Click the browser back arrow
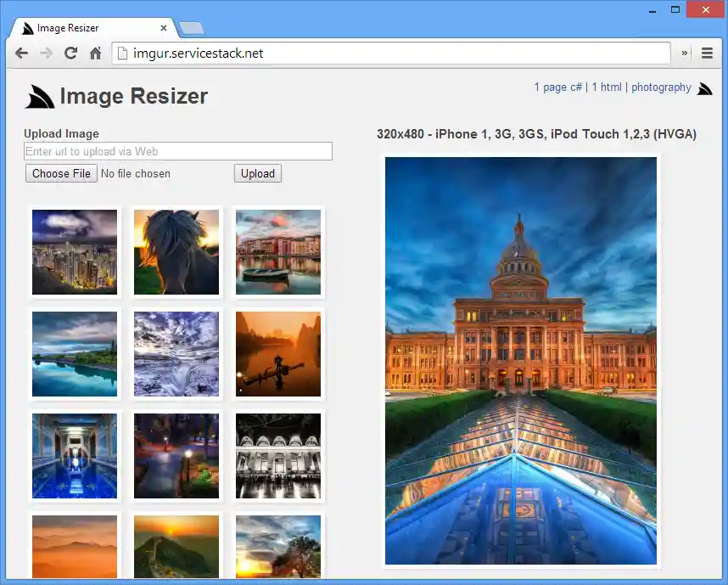This screenshot has height=585, width=728. 21,53
